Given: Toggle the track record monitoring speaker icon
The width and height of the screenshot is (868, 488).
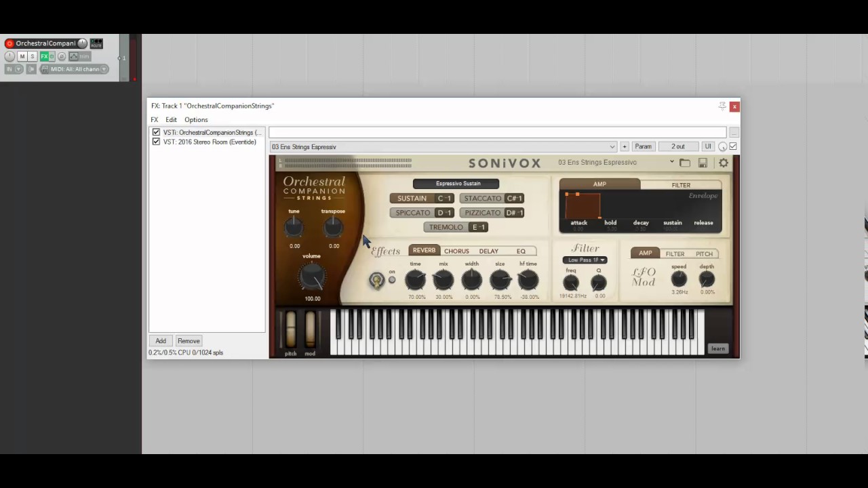Looking at the screenshot, I should (31, 69).
